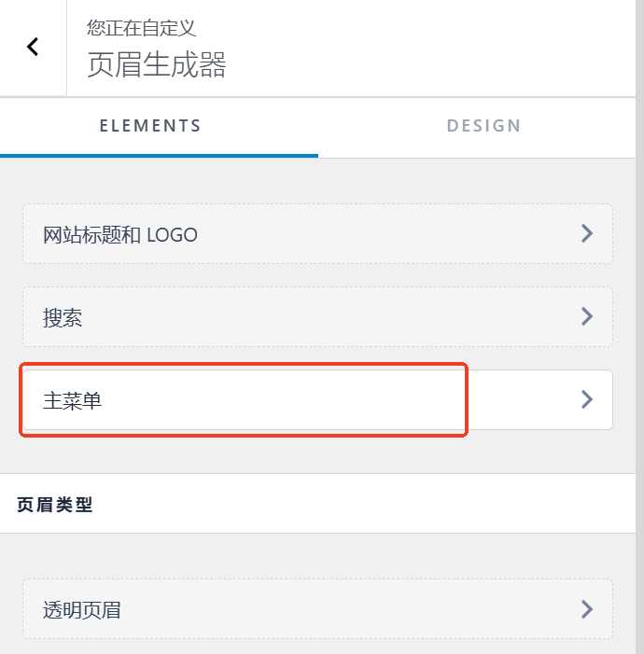This screenshot has height=654, width=644.
Task: Click the arrow icon on 搜索 row
Action: pyautogui.click(x=587, y=316)
